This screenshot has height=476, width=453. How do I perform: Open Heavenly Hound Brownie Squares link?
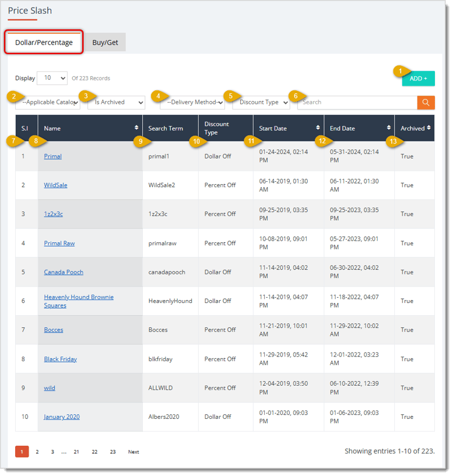pos(79,301)
